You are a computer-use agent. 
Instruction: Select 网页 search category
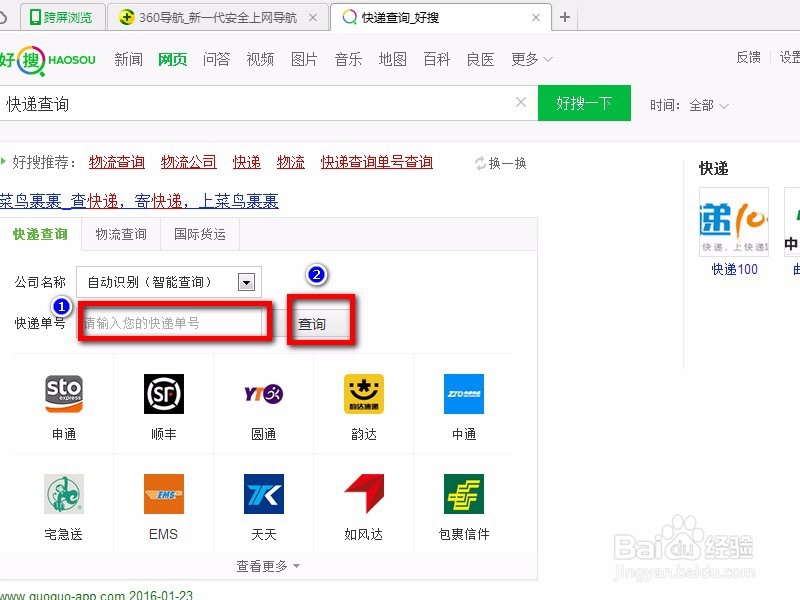pyautogui.click(x=172, y=60)
